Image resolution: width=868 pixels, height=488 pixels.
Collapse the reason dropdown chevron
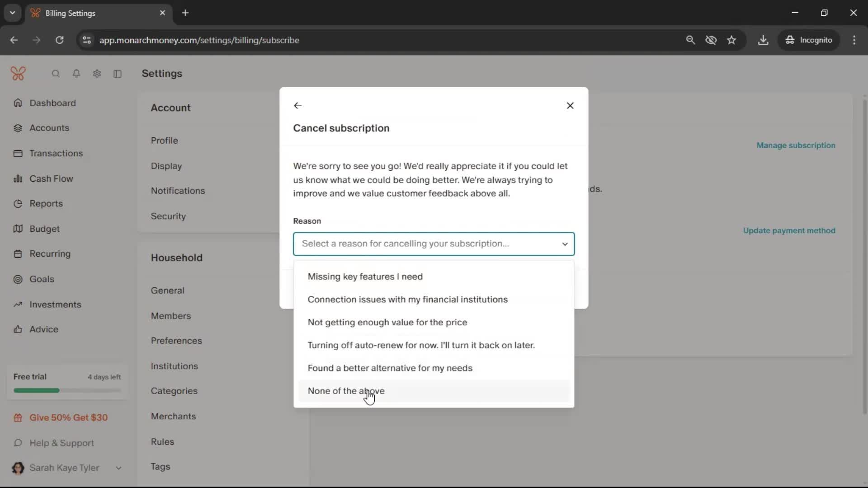pos(565,244)
